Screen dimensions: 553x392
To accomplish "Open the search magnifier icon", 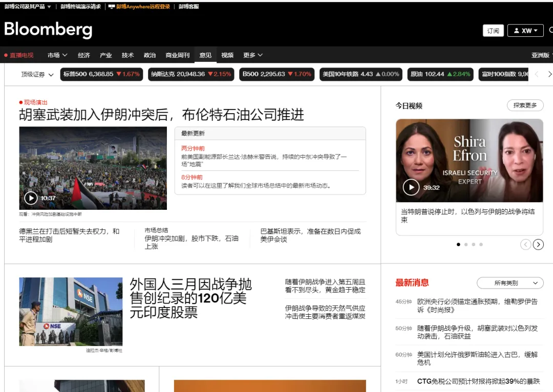I will tap(551, 30).
